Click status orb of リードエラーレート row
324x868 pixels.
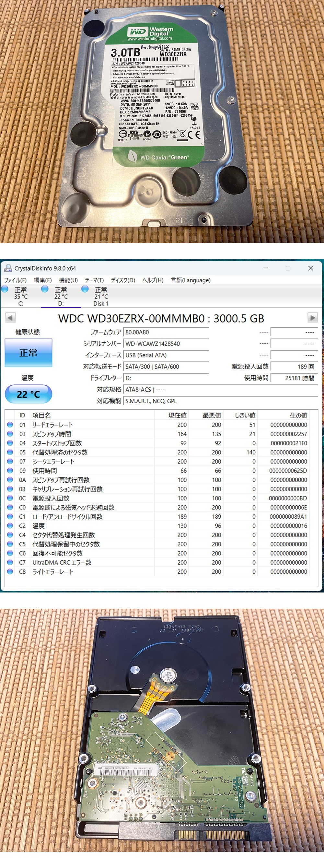(x=10, y=425)
